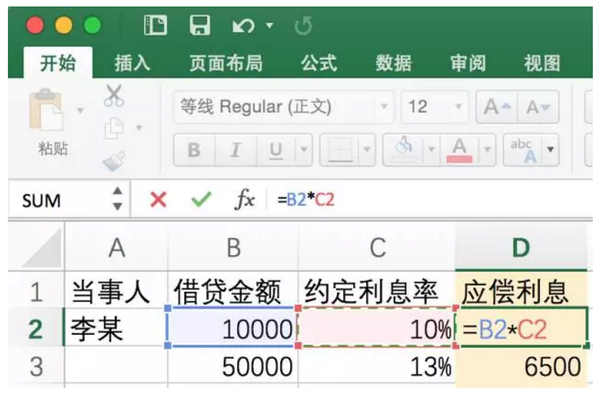600x395 pixels.
Task: Click the 应偿利息 header cell
Action: coord(521,292)
